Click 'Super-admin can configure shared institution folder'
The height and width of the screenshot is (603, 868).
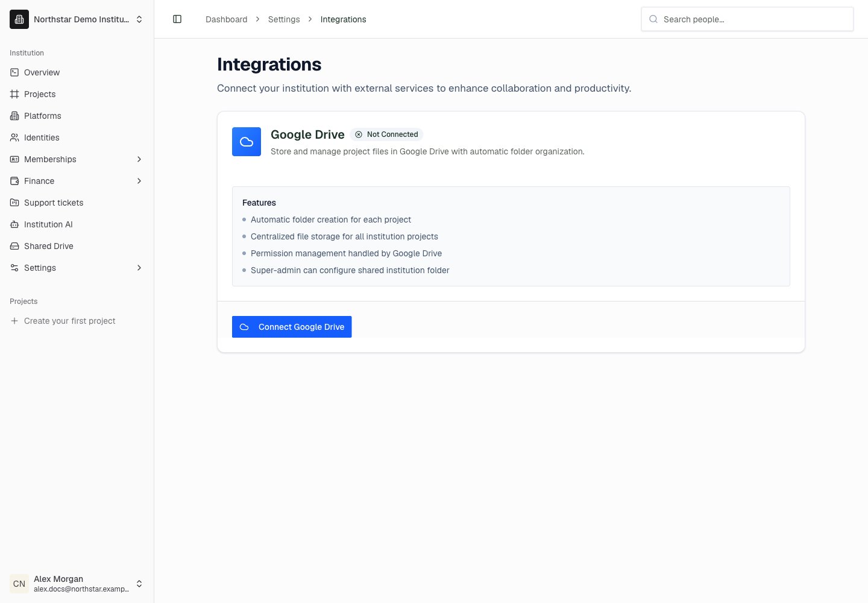pos(350,270)
